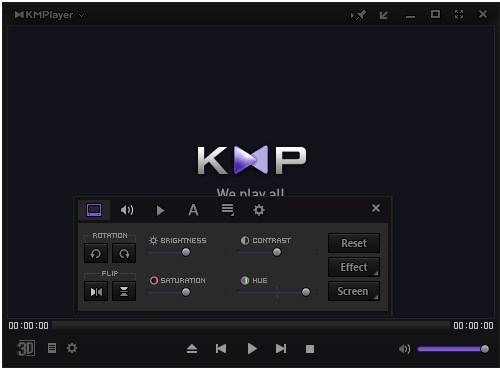This screenshot has height=373, width=500.
Task: Click the Reset button
Action: click(354, 243)
